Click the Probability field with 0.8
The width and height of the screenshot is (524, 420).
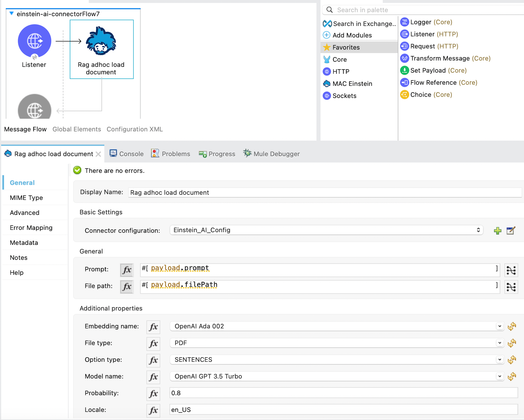344,393
